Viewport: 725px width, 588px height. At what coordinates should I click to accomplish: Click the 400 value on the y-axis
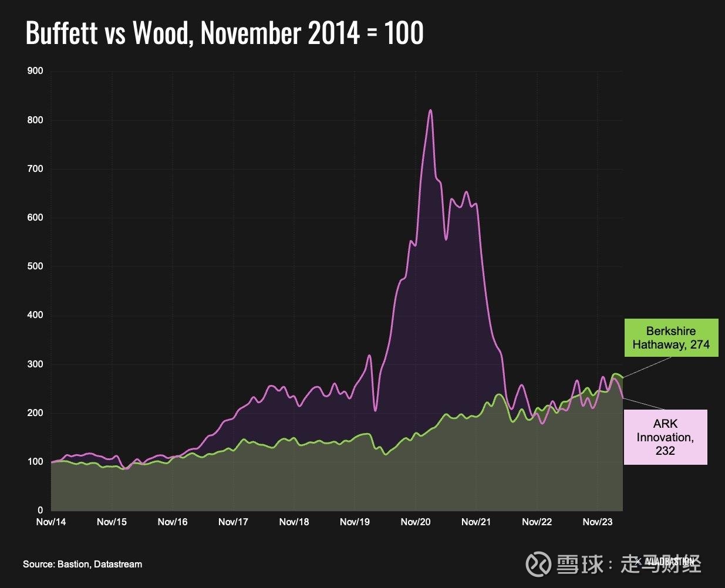[36, 315]
